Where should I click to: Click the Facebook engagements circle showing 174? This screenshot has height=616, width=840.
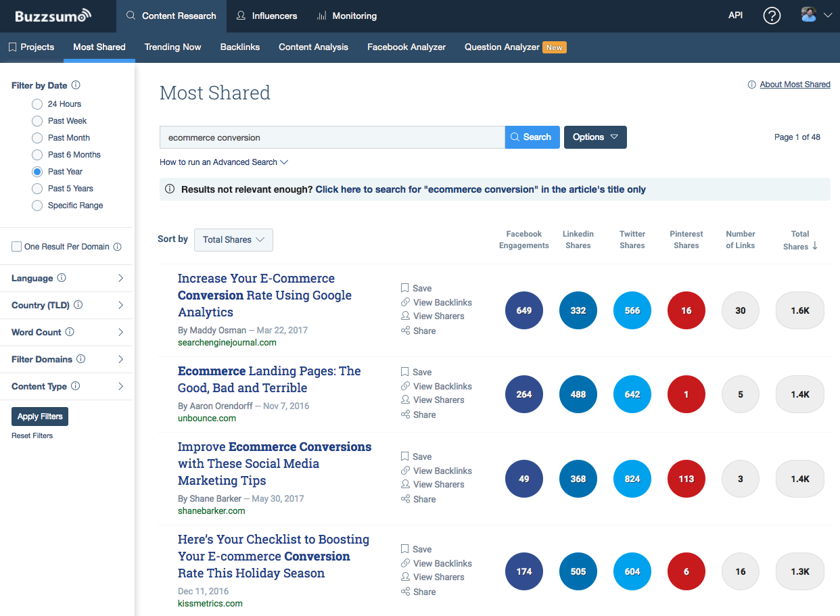[x=524, y=571]
